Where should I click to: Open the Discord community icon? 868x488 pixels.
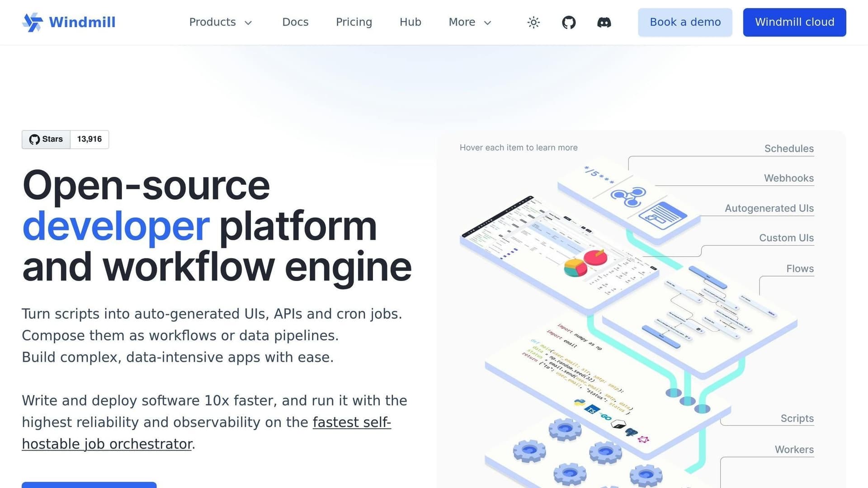tap(604, 22)
